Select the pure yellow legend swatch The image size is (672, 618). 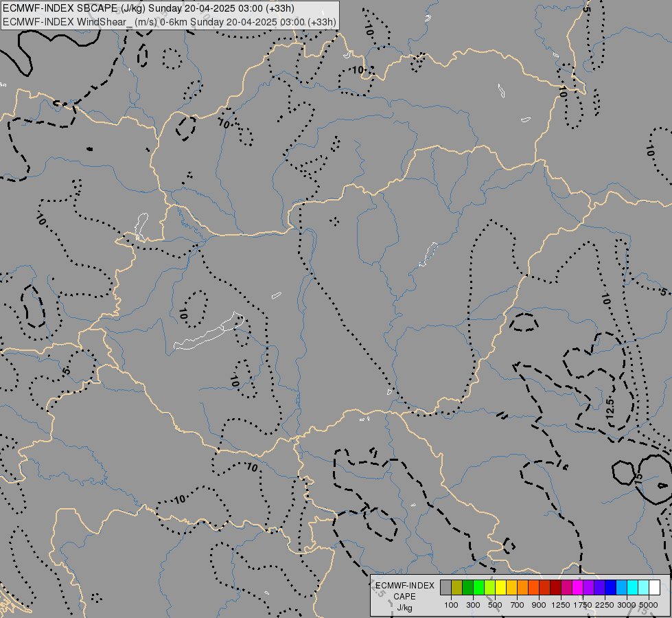tap(500, 587)
